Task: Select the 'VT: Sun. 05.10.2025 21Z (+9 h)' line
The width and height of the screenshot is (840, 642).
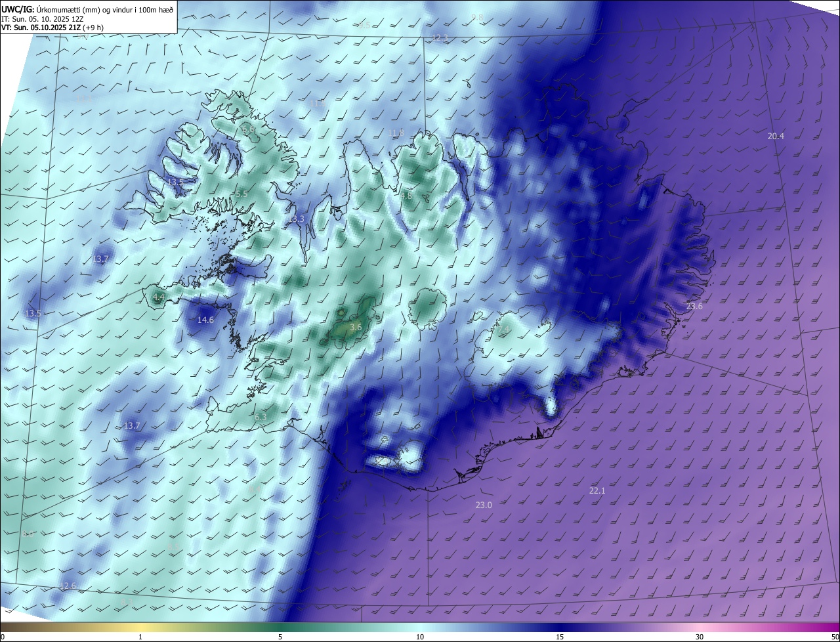Action: pos(52,28)
